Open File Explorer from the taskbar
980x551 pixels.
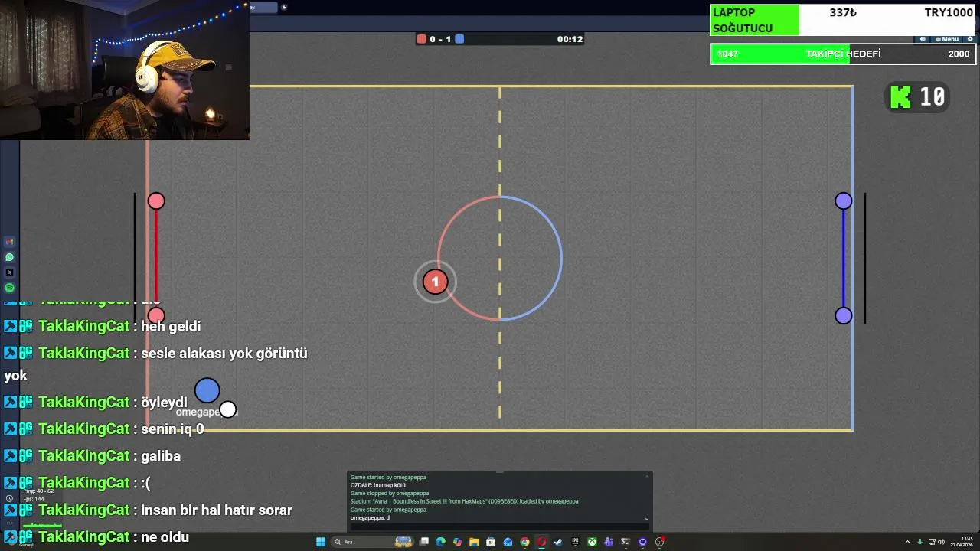pyautogui.click(x=474, y=542)
